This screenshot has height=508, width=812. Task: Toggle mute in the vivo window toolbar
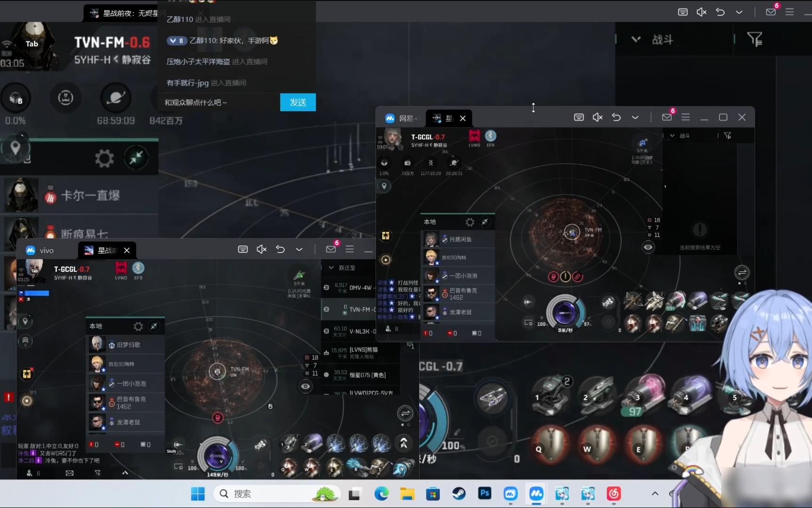point(262,249)
